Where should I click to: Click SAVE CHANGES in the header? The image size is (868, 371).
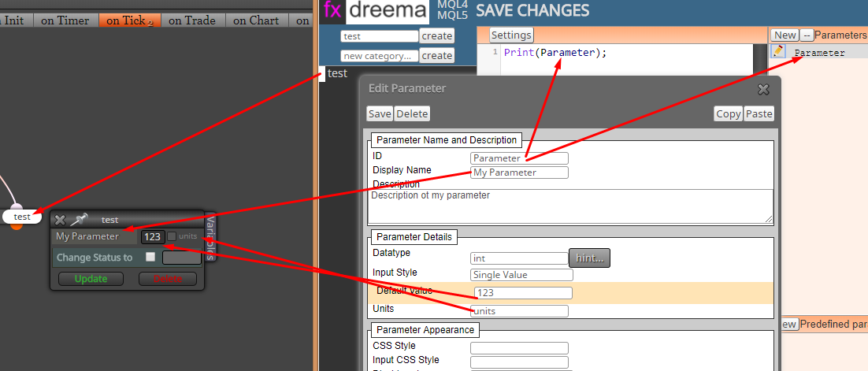532,10
